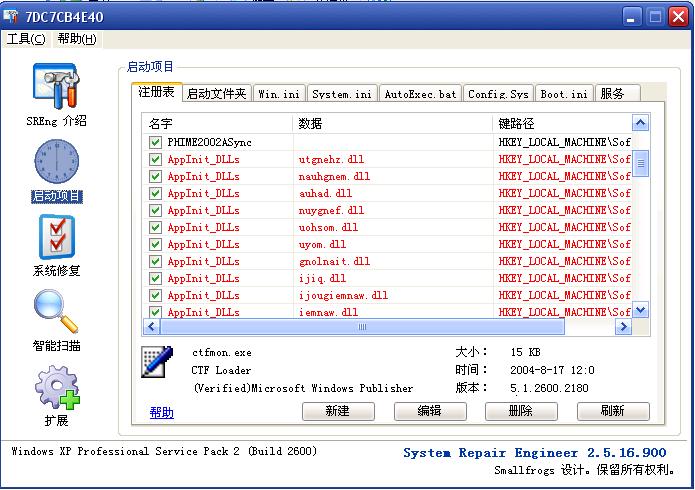Switch to the 注册表 tab
The height and width of the screenshot is (490, 695).
click(x=156, y=92)
